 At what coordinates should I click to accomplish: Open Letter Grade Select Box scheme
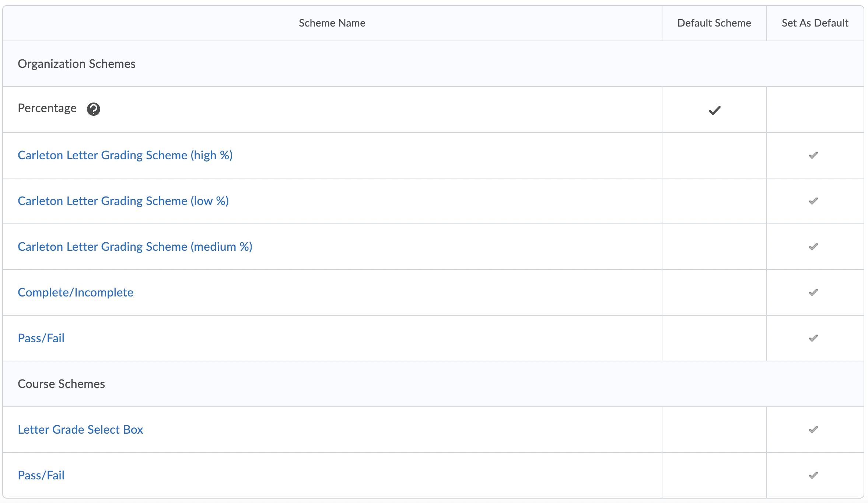pos(80,430)
